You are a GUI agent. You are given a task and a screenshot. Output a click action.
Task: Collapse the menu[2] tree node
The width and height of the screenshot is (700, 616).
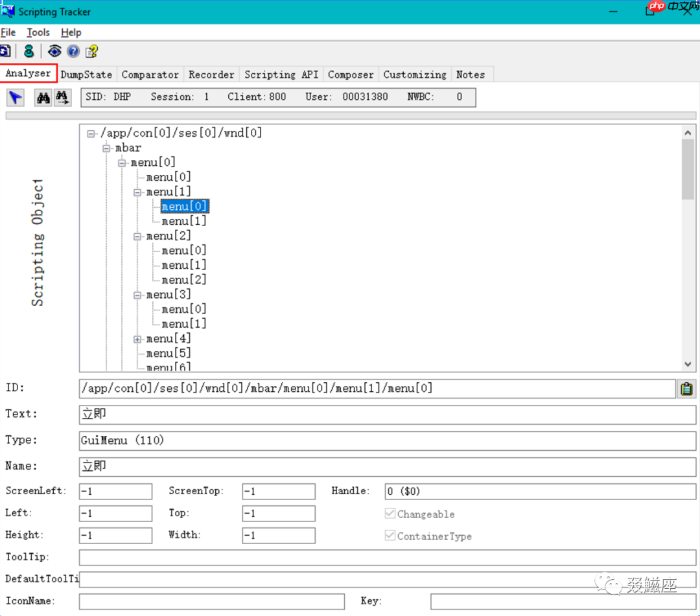click(x=137, y=236)
